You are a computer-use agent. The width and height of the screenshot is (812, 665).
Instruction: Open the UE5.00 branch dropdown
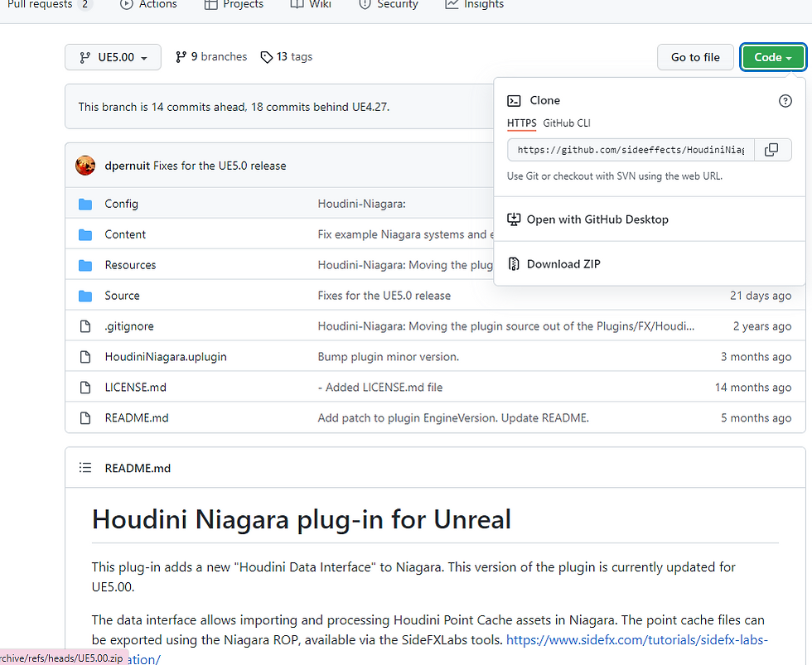point(112,57)
